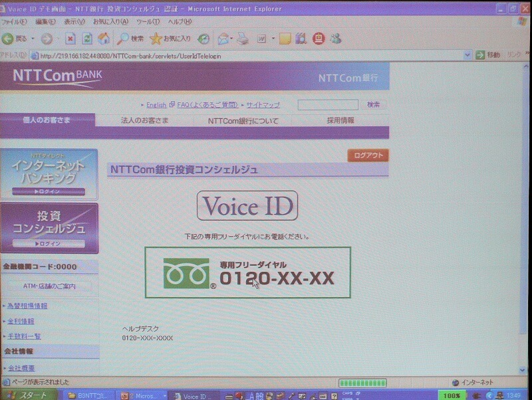This screenshot has width=532, height=400.
Task: Click the yellow note toolbar icon
Action: coord(285,39)
